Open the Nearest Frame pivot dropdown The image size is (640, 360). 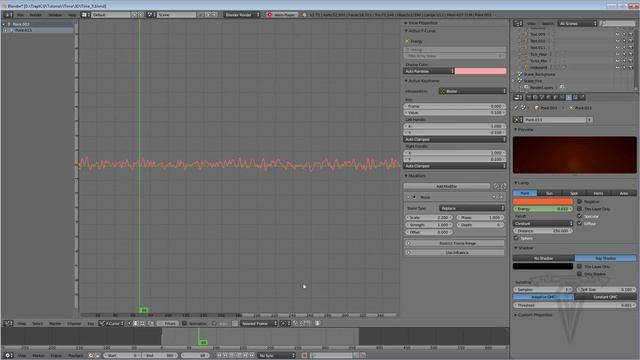point(259,323)
